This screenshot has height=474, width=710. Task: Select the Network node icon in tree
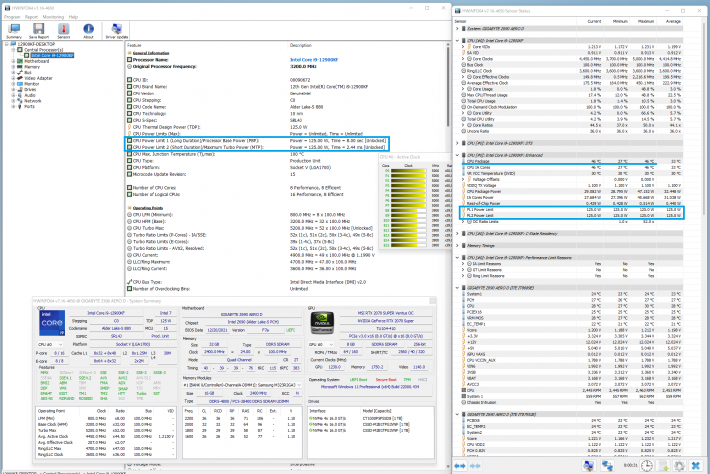tap(19, 100)
